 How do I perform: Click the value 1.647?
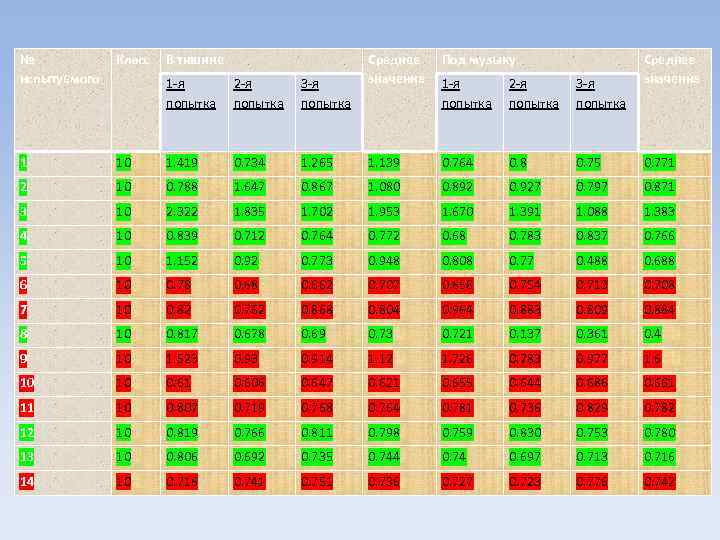(249, 187)
